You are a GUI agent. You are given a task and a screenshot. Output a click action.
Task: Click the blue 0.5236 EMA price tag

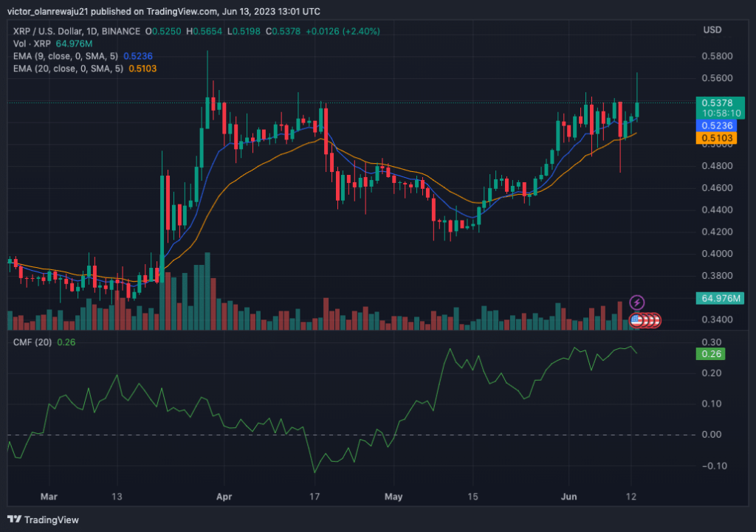pos(715,125)
